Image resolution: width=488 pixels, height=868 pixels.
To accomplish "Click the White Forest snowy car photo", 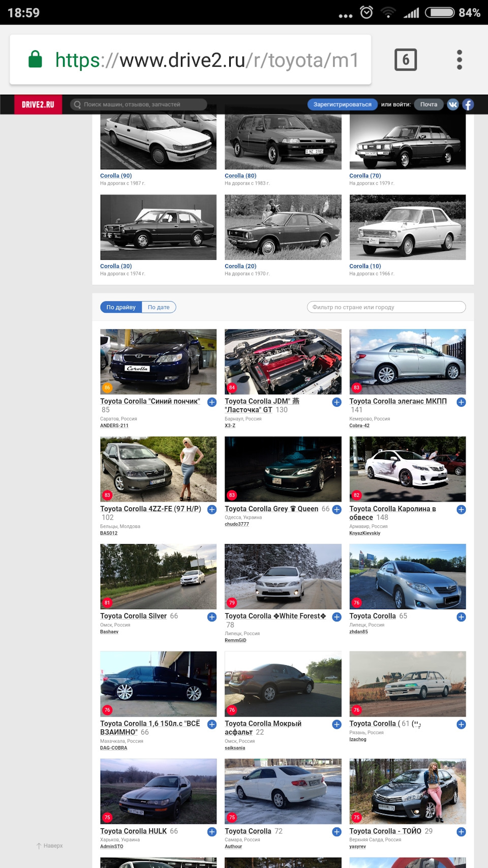I will point(283,577).
